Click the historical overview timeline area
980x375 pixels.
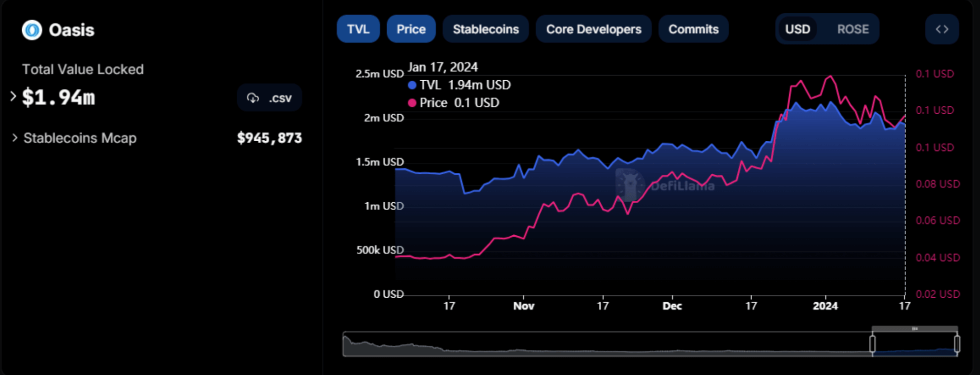pyautogui.click(x=590, y=344)
